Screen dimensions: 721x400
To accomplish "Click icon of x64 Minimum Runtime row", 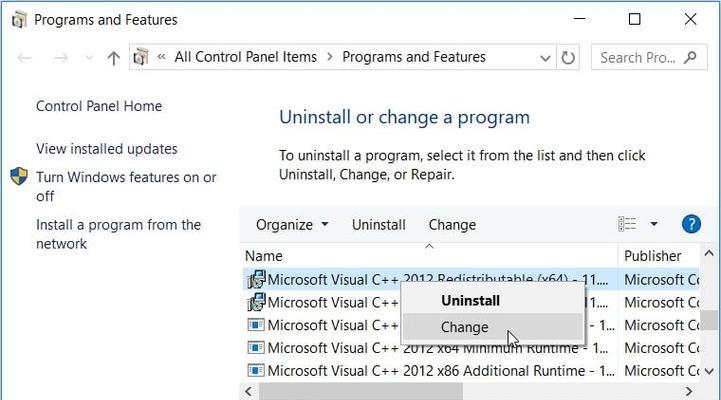I will pyautogui.click(x=256, y=348).
